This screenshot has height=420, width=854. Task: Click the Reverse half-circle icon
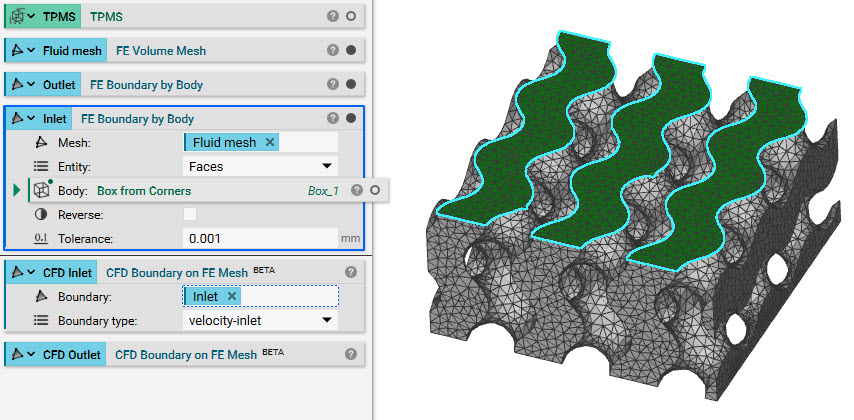[x=41, y=215]
